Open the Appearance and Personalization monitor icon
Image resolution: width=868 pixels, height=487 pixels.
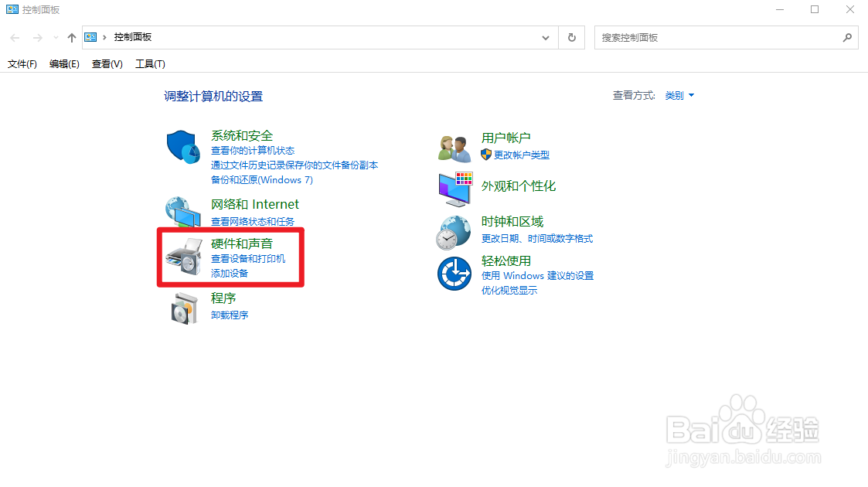pyautogui.click(x=455, y=189)
